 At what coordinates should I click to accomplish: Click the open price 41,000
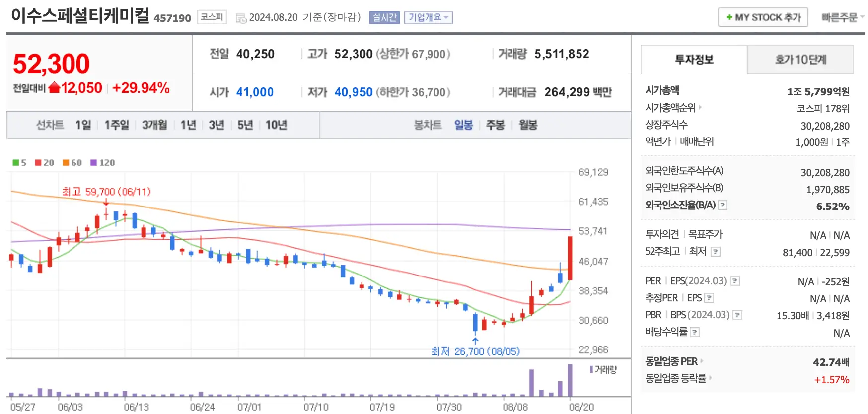point(255,92)
